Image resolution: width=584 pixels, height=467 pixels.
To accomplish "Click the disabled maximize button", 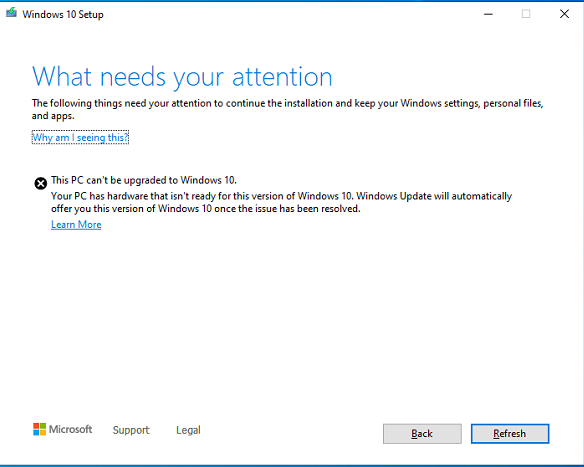I will click(x=526, y=14).
